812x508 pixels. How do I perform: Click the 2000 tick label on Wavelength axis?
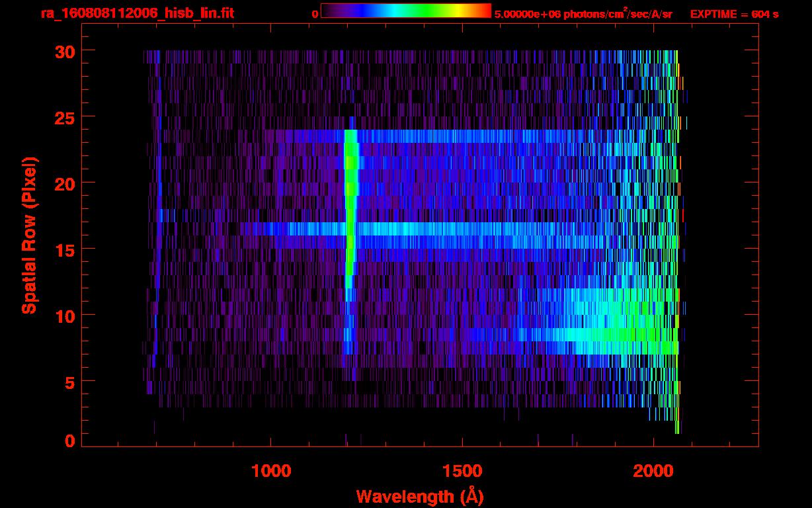point(653,470)
